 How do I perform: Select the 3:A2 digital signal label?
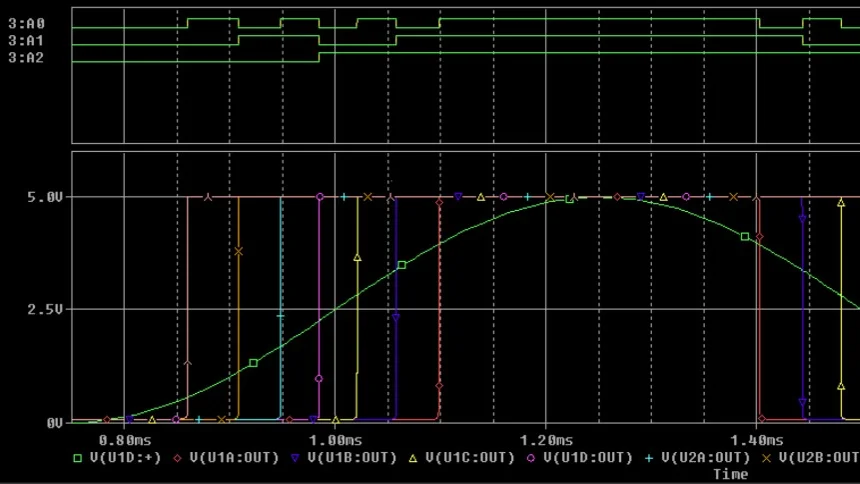26,58
